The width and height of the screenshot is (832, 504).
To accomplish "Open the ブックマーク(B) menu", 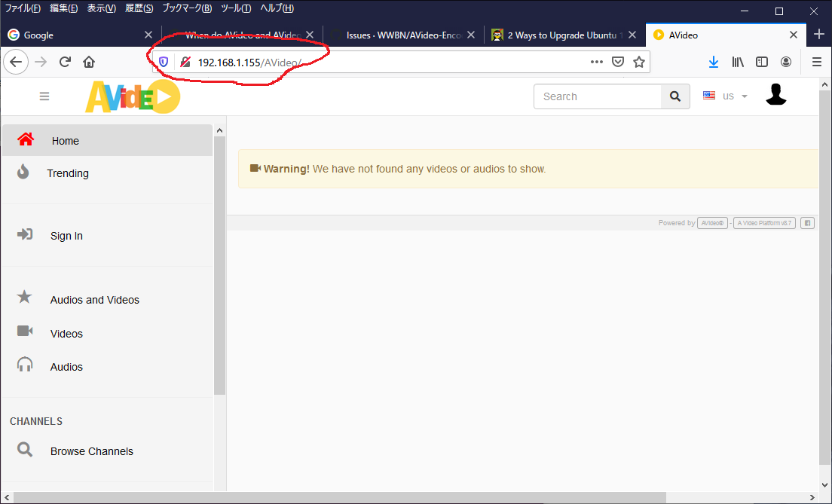I will pyautogui.click(x=187, y=8).
